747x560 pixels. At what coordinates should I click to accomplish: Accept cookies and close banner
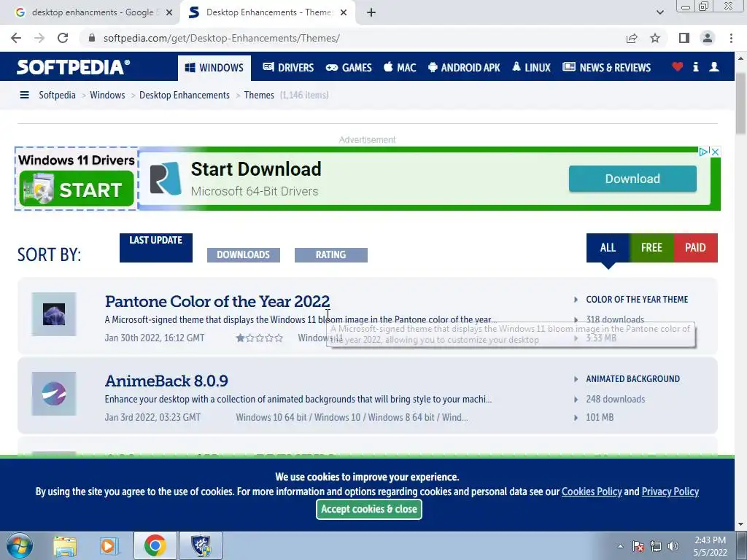coord(368,509)
